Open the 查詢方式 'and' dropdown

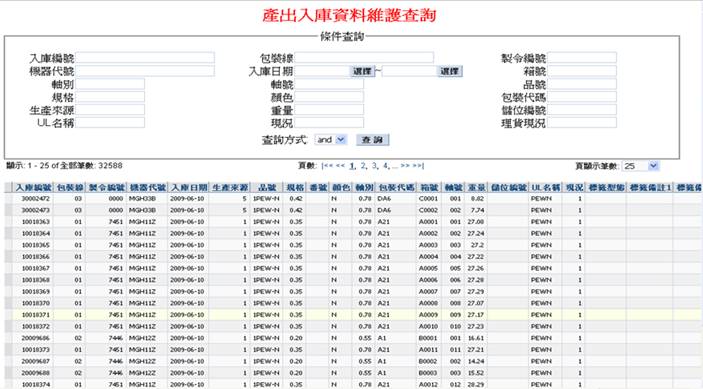[x=331, y=140]
